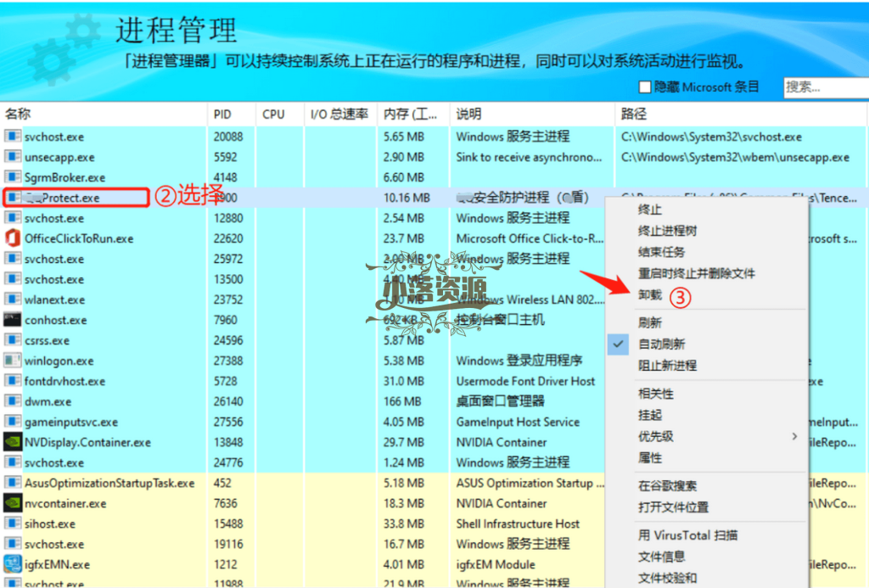Screen dimensions: 869x588
Task: Sort by the 名称 column header
Action: pyautogui.click(x=104, y=115)
